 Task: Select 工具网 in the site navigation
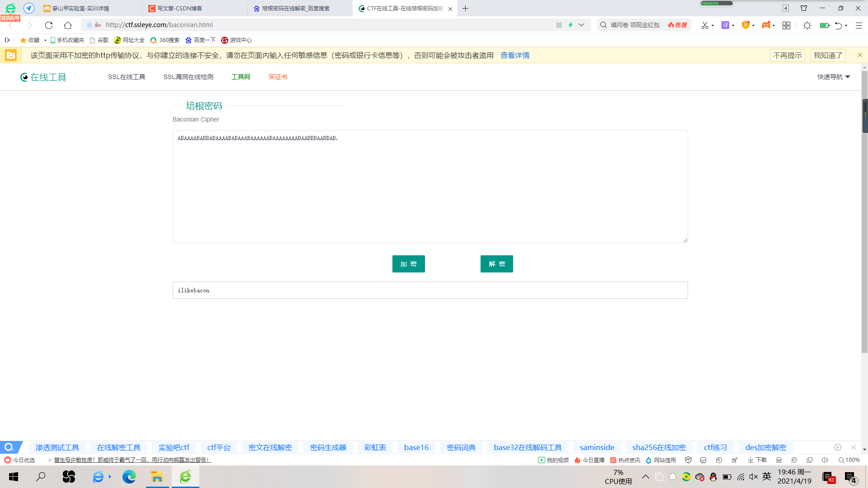point(241,77)
